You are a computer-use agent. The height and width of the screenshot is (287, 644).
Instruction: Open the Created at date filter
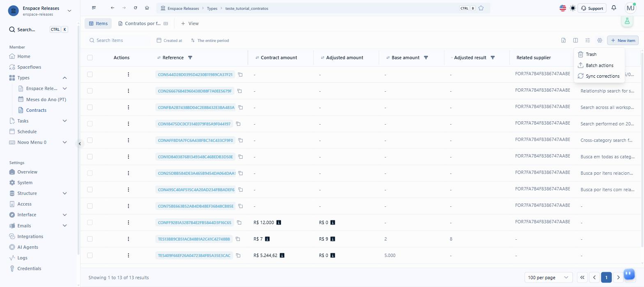point(170,40)
